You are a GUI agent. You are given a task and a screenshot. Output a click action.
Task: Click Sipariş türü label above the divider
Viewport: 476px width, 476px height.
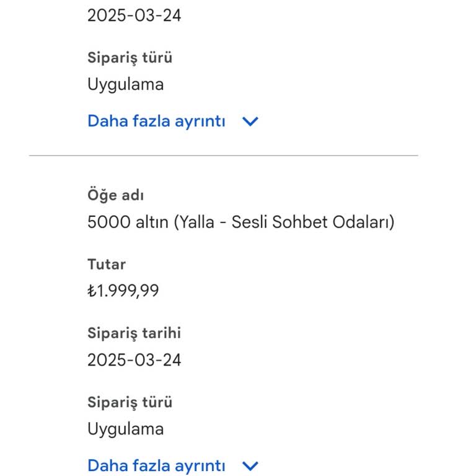click(x=130, y=58)
